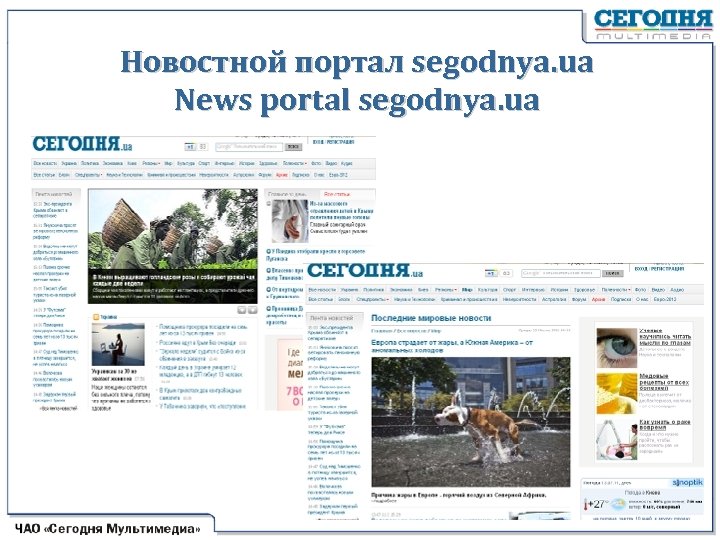Open Здоровье on the world news page menu
This screenshot has height=540, width=720.
[x=585, y=290]
